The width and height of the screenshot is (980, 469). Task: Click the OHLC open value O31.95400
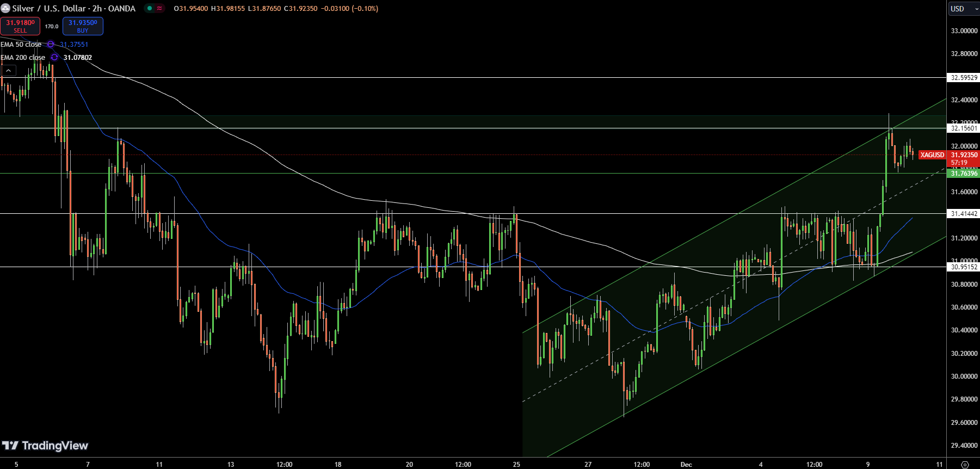point(190,9)
